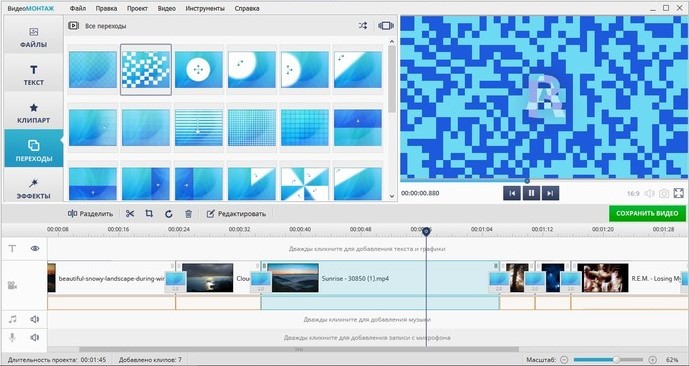Select the horizontal blinds transition thumbnail
The width and height of the screenshot is (689, 366).
(x=199, y=127)
